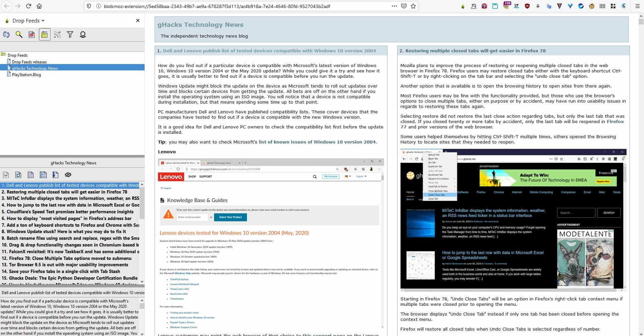The width and height of the screenshot is (644, 336).
Task: Bookmark this page with the star icon
Action: (x=413, y=6)
